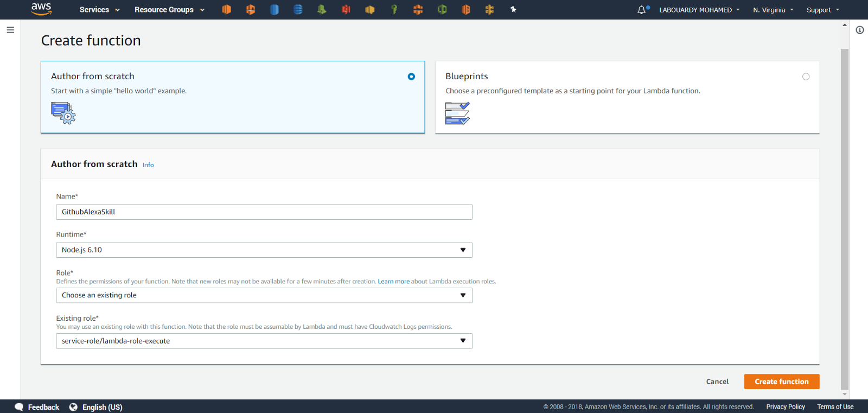Click the 'Name*' field label

(x=67, y=196)
